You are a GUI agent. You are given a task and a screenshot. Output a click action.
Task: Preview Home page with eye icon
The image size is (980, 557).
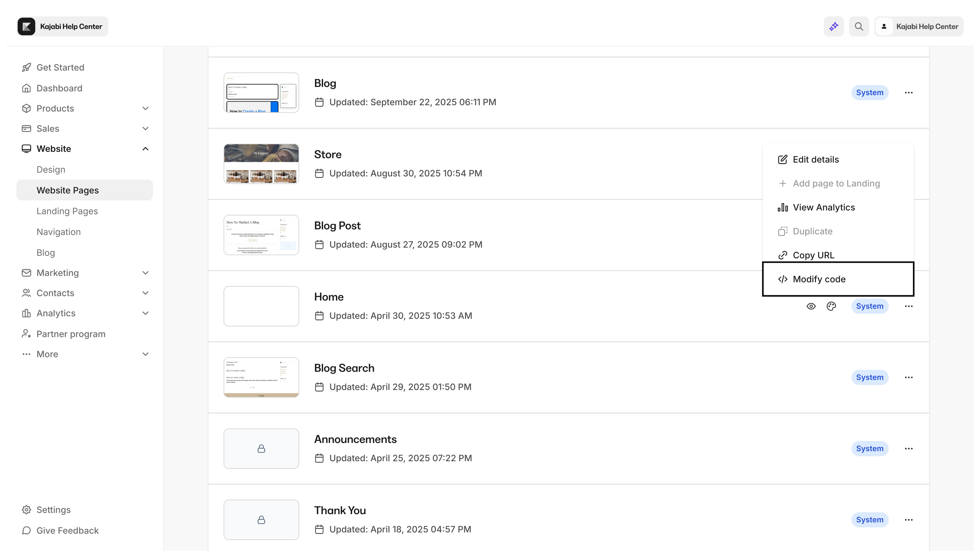pyautogui.click(x=811, y=306)
